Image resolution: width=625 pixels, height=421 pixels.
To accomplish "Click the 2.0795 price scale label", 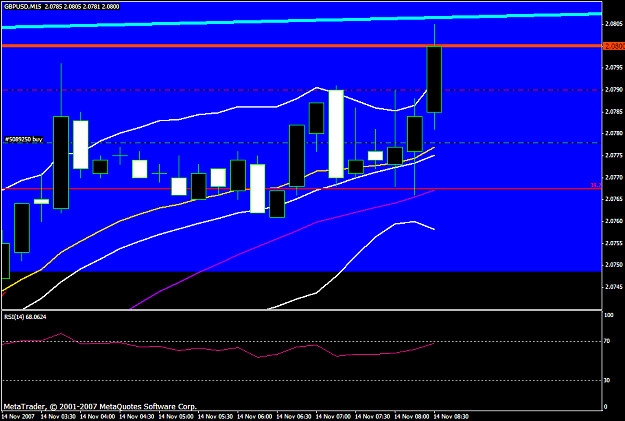I will (x=614, y=68).
